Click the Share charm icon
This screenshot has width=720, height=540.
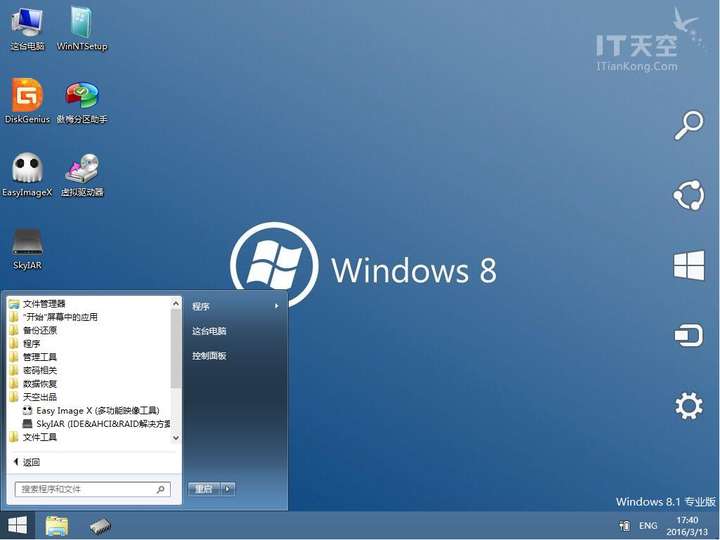point(688,195)
